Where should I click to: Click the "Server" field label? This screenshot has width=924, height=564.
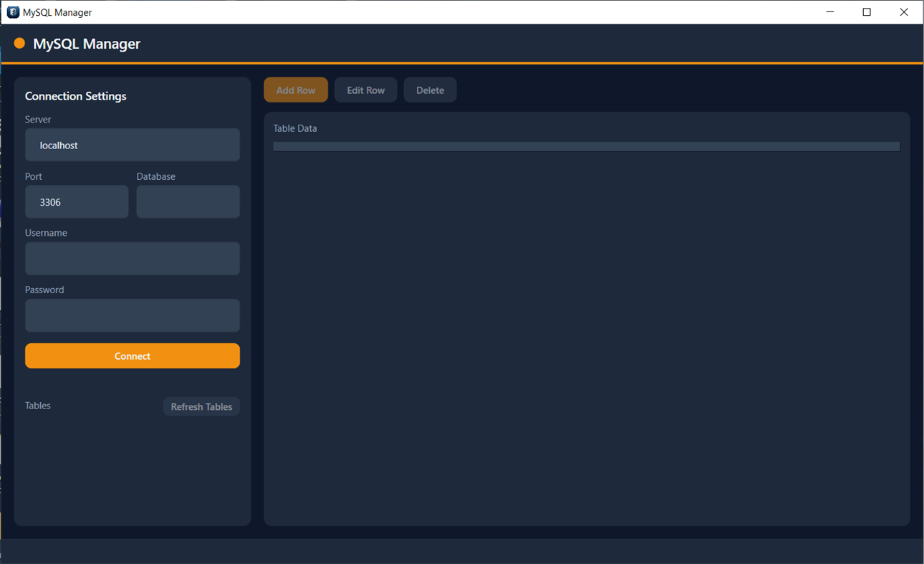click(x=38, y=119)
